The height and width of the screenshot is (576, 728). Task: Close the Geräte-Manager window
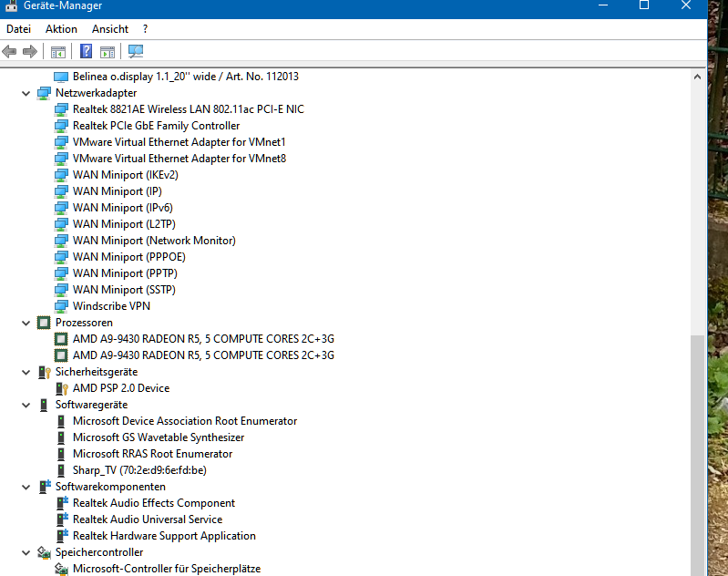(x=686, y=5)
